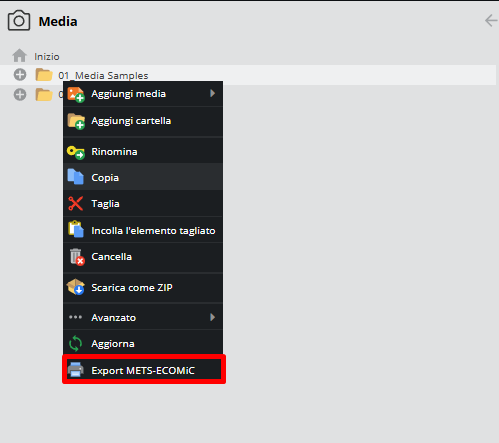Viewport: 499px width, 443px height.
Task: Choose Scarica come ZIP
Action: [x=143, y=287]
